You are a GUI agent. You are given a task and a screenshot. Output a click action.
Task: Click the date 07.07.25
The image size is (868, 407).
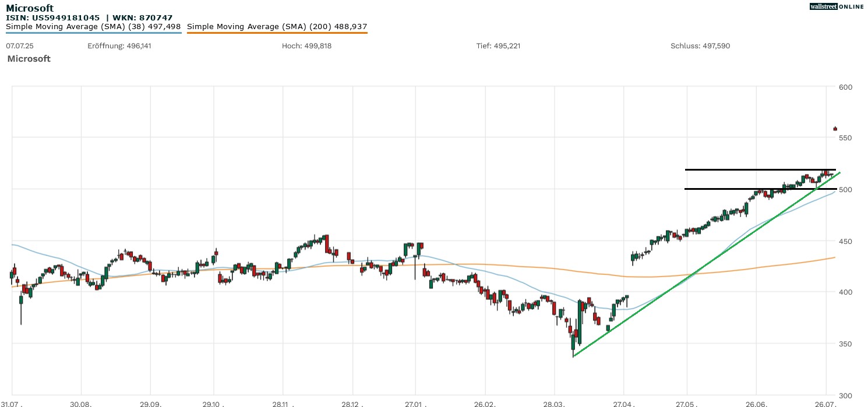(x=19, y=46)
